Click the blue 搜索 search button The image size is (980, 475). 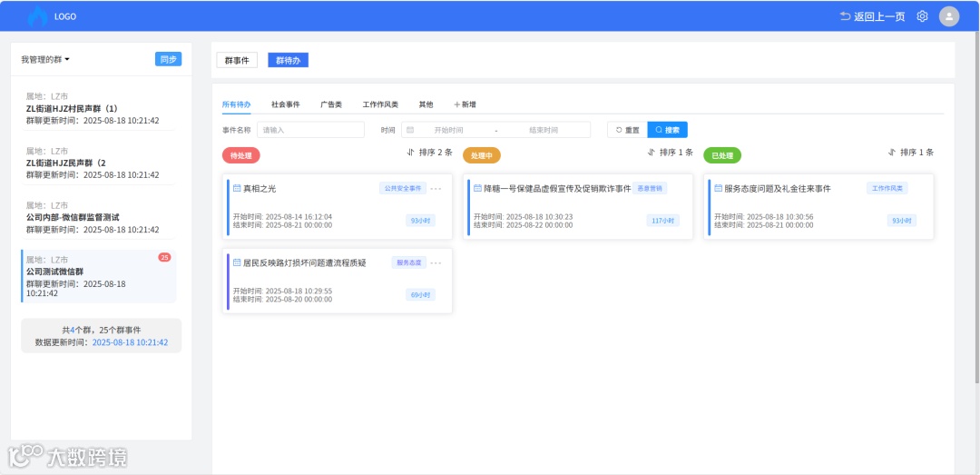(668, 130)
